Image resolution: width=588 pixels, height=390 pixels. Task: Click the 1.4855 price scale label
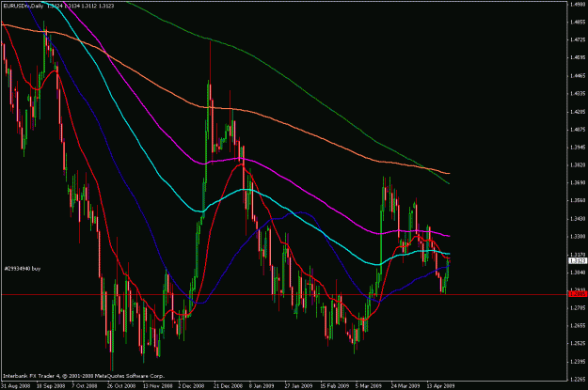click(578, 23)
